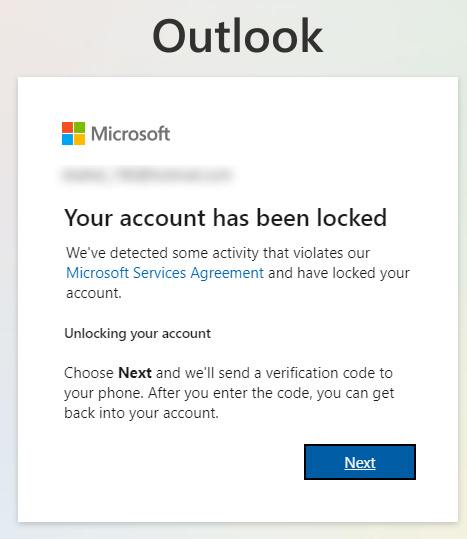Click the Microsoft wordmark text
Image resolution: width=467 pixels, height=539 pixels.
point(131,134)
